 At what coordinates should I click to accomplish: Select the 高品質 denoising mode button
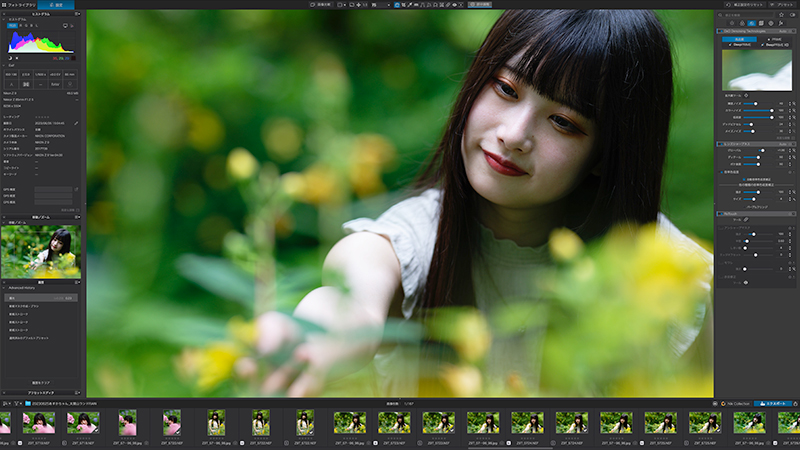click(x=739, y=39)
